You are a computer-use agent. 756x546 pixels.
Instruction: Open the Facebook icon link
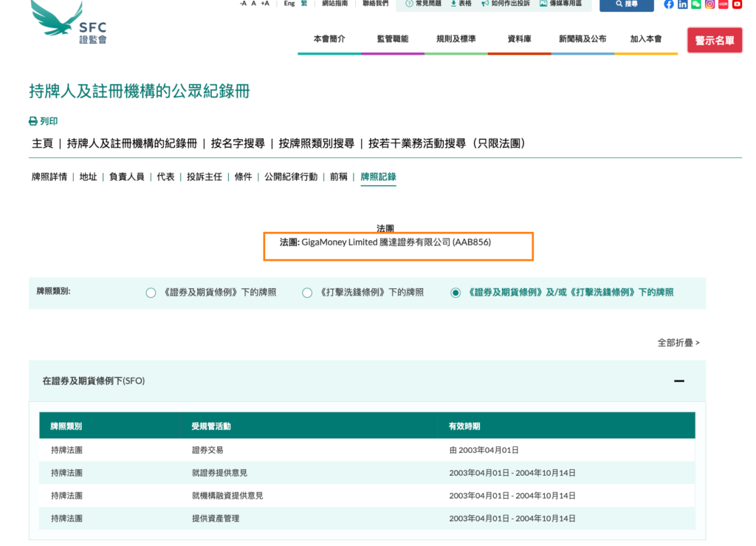tap(669, 4)
